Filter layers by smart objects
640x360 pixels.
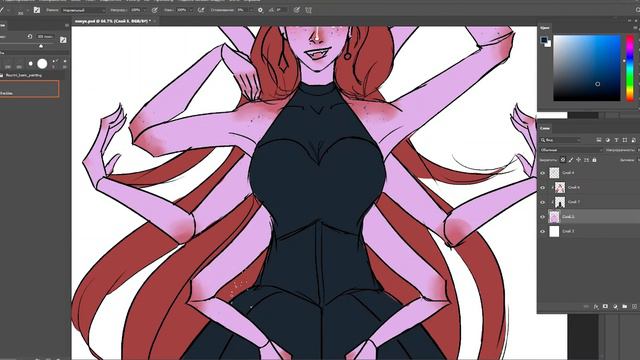click(634, 140)
